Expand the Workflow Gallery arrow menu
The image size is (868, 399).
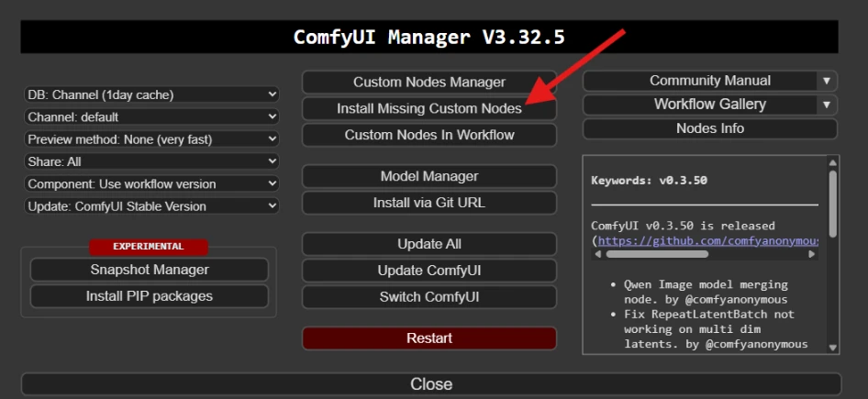(x=827, y=105)
